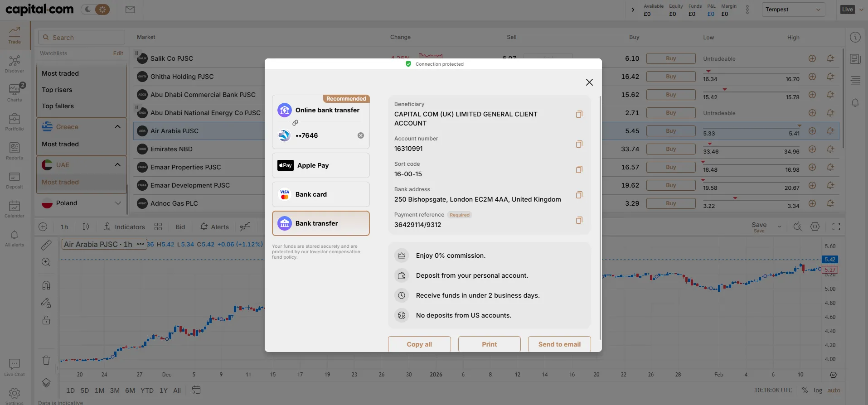Viewport: 868px width, 405px height.
Task: Open the Calendar section in sidebar
Action: click(15, 209)
